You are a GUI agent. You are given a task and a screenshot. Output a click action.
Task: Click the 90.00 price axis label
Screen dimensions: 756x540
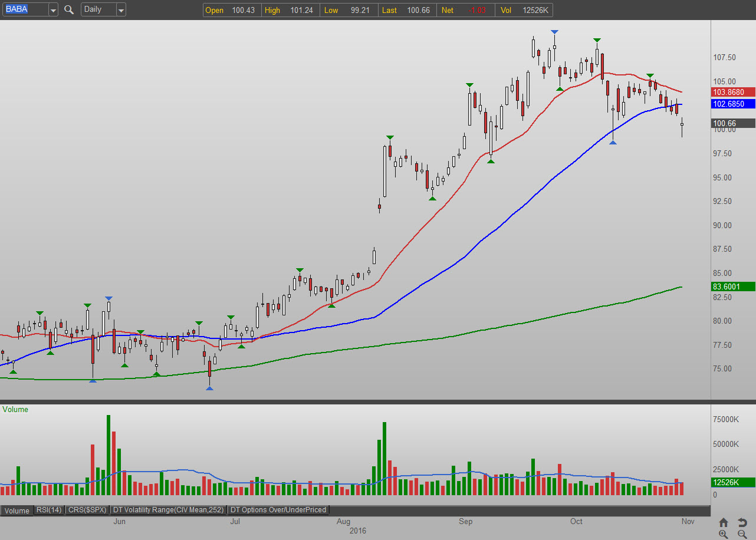(x=722, y=225)
